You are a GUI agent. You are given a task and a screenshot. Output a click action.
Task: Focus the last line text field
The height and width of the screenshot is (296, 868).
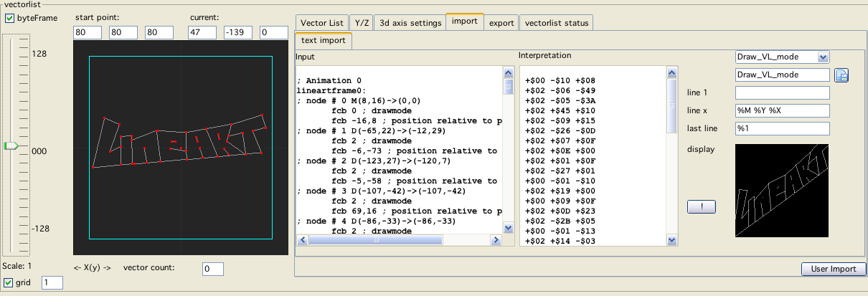coord(783,128)
